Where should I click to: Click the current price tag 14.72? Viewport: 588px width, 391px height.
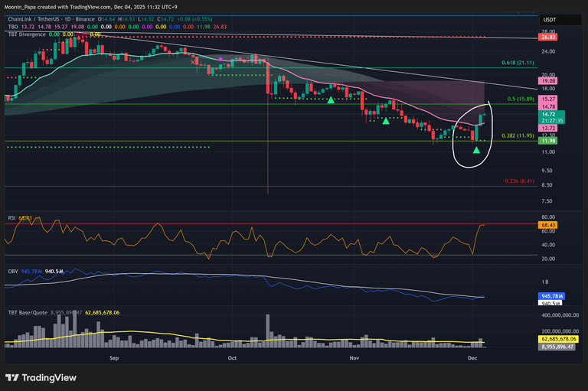[x=551, y=113]
